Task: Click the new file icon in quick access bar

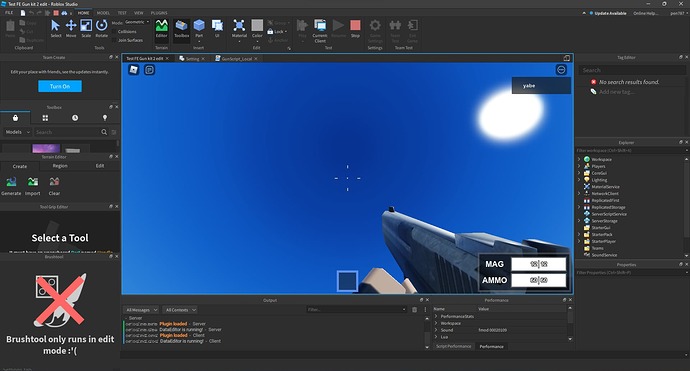Action: (x=22, y=13)
